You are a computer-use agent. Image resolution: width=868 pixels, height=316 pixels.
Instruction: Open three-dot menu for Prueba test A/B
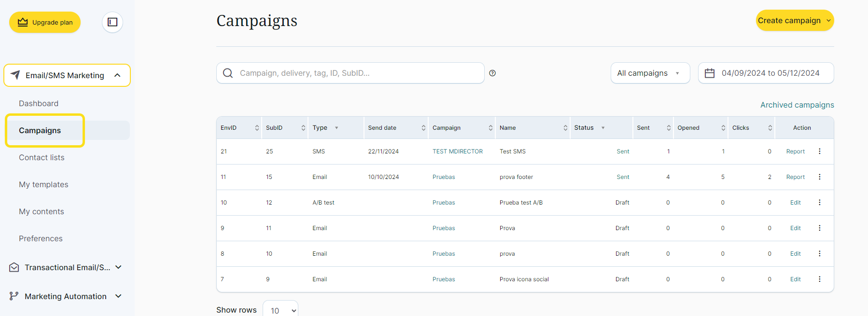tap(819, 203)
